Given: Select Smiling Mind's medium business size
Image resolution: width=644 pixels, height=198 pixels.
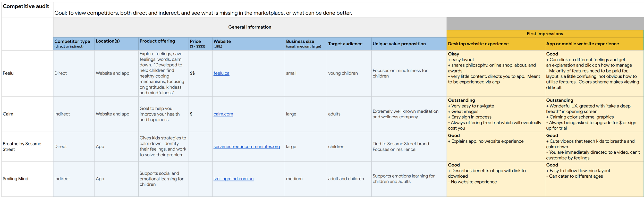Looking at the screenshot, I should pos(306,179).
